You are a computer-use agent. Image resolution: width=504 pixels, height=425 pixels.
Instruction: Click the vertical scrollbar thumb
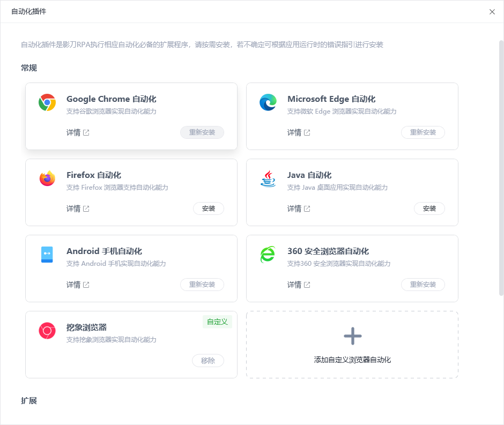[x=501, y=168]
